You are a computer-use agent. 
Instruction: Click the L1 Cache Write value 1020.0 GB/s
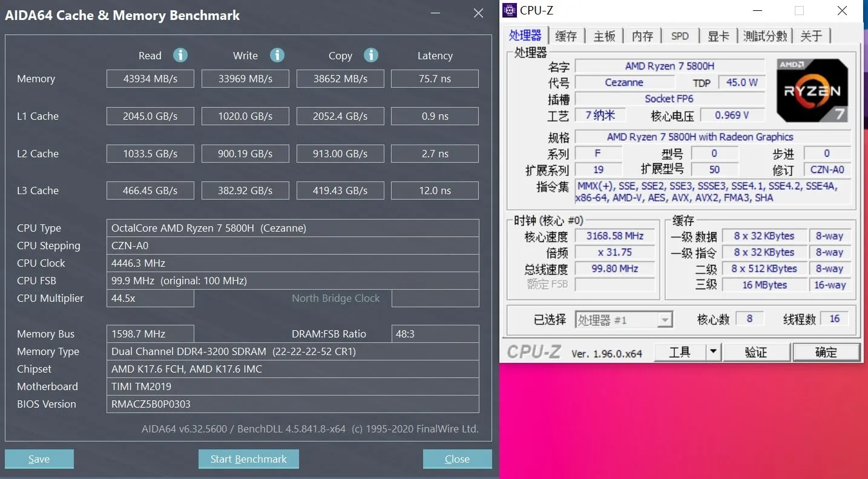pos(245,116)
